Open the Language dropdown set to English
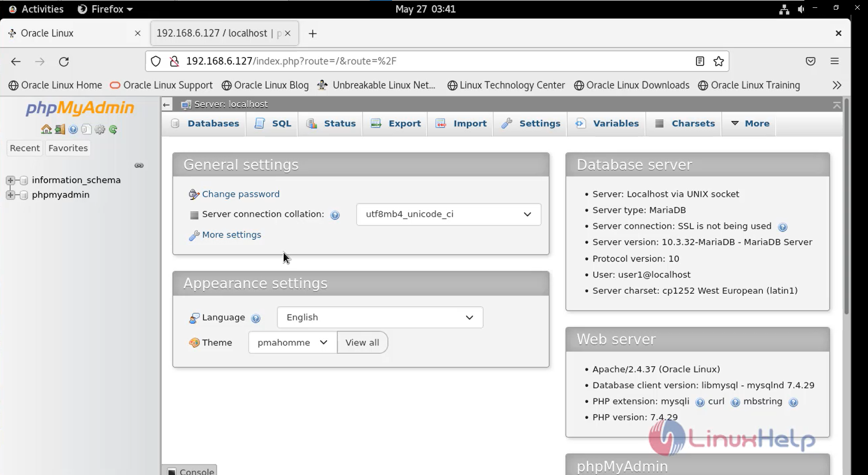This screenshot has width=868, height=475. (x=380, y=318)
